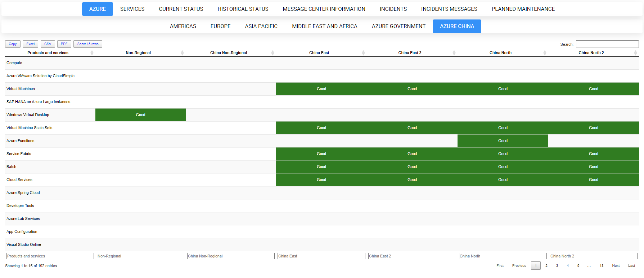
Task: Go to page 2 of results
Action: pos(546,266)
